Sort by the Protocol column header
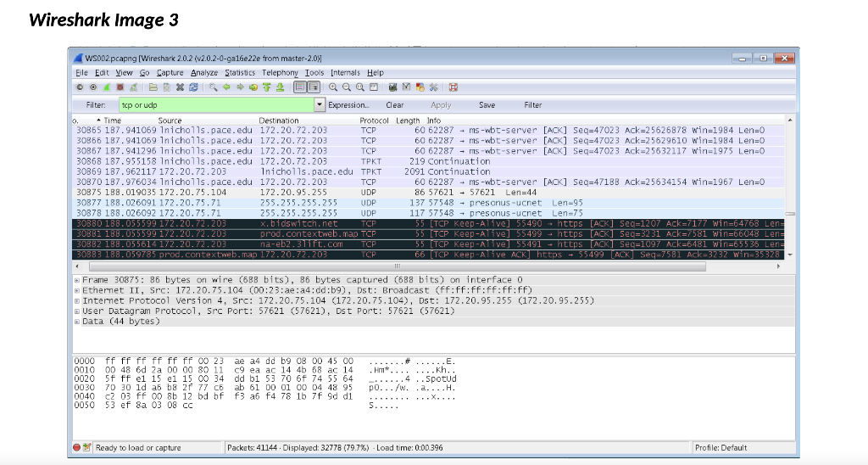The width and height of the screenshot is (868, 465). point(374,120)
